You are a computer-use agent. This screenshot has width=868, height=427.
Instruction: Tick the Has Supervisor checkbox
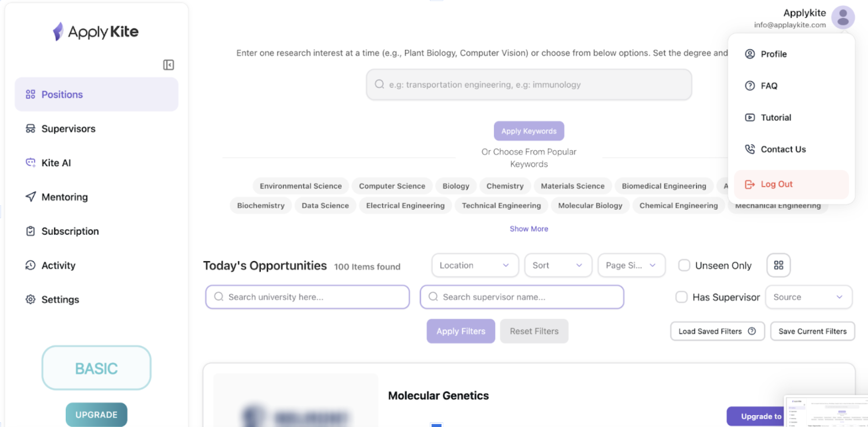tap(681, 297)
